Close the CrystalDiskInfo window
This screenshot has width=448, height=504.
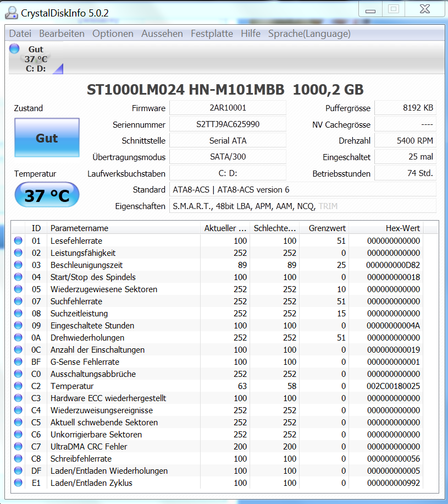[424, 9]
